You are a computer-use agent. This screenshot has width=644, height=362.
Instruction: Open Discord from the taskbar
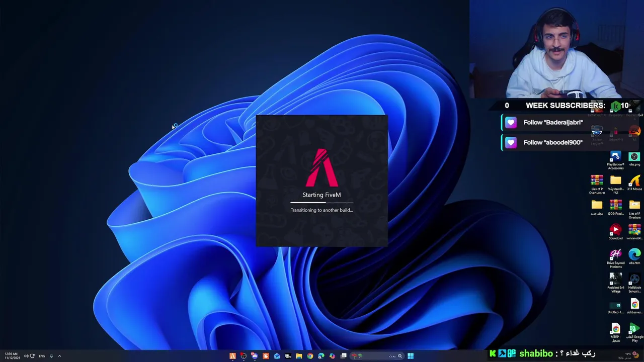click(x=255, y=356)
